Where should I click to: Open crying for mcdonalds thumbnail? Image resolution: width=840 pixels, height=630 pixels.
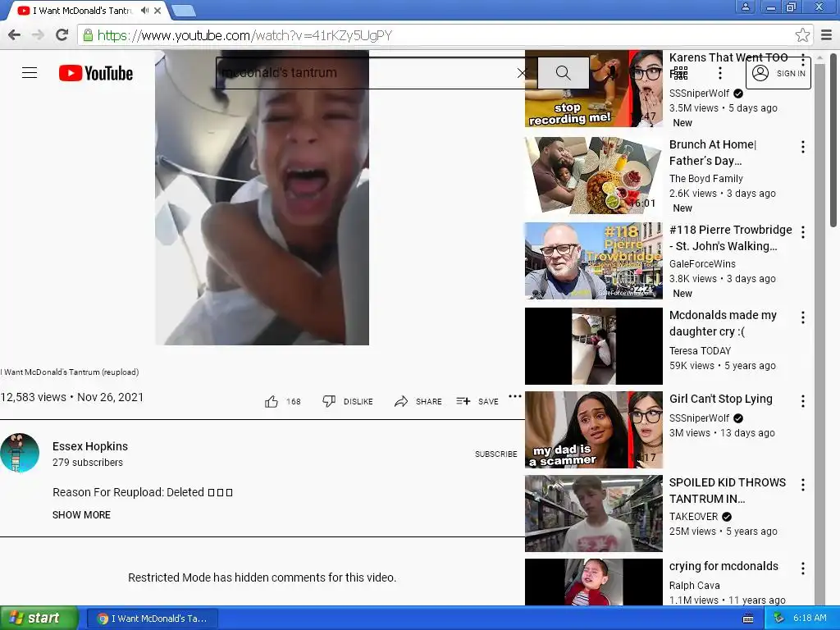(x=594, y=582)
